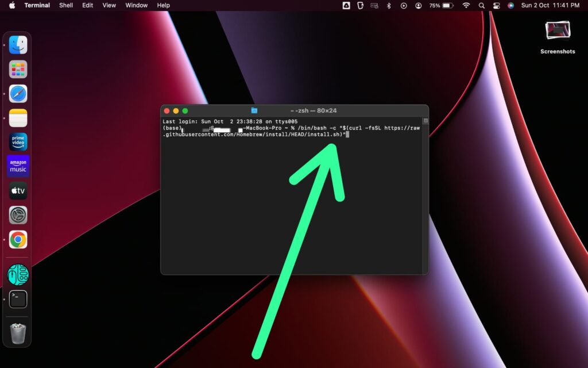Open Spotlight search from the menu bar
Viewport: 588px width, 368px height.
pos(481,6)
